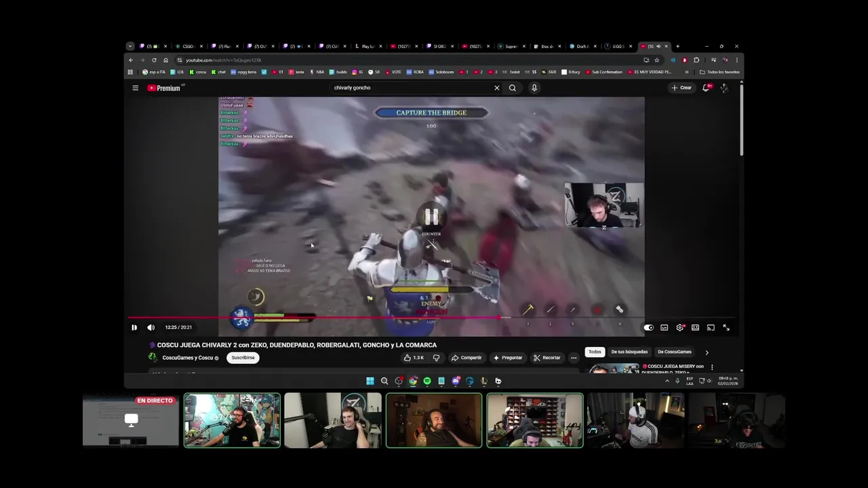Viewport: 868px width, 488px height.
Task: Expand hidden bookmarks with the chevron
Action: coord(687,72)
